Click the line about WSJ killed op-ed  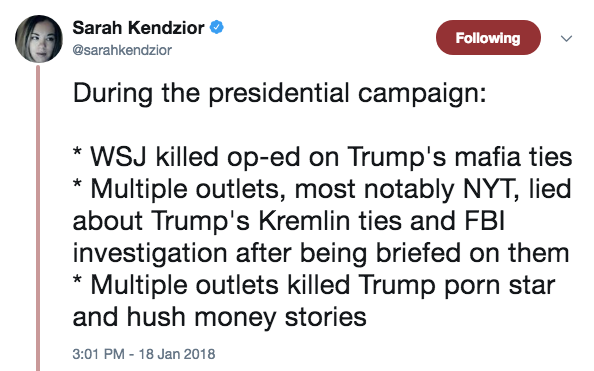point(322,157)
